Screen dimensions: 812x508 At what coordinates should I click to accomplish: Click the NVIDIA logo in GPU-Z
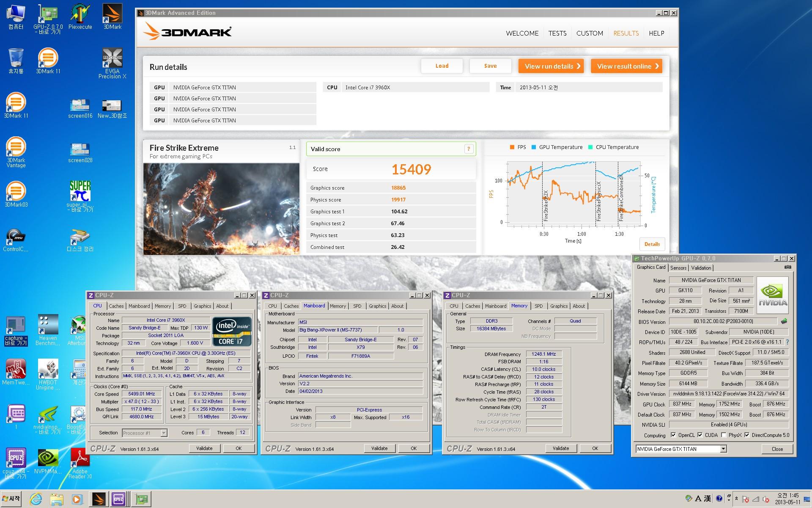[772, 295]
